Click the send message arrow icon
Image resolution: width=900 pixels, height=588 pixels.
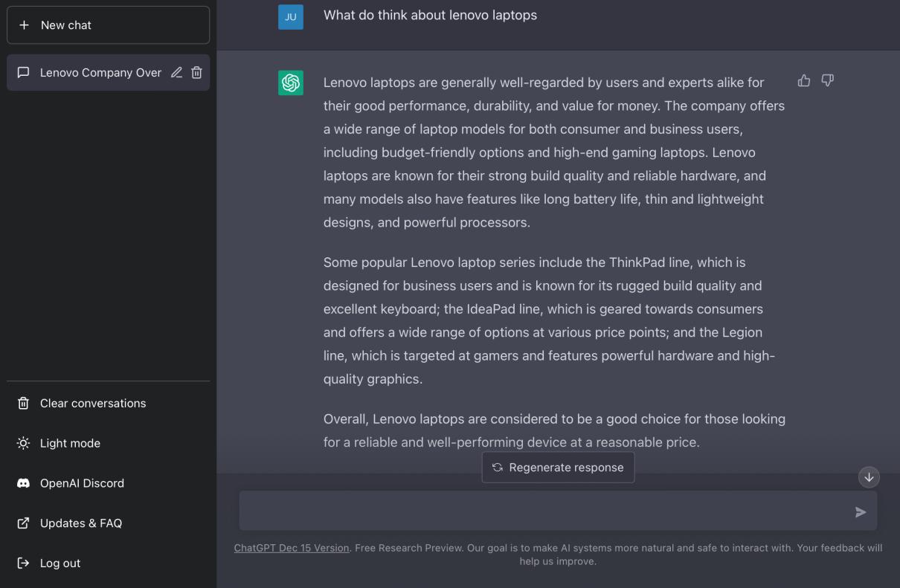click(x=861, y=512)
